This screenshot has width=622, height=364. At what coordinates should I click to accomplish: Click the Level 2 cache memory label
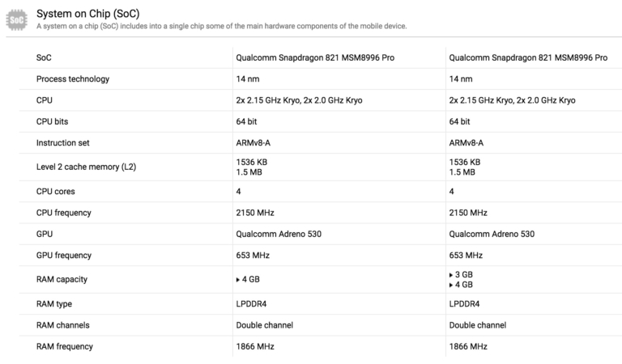tap(84, 167)
